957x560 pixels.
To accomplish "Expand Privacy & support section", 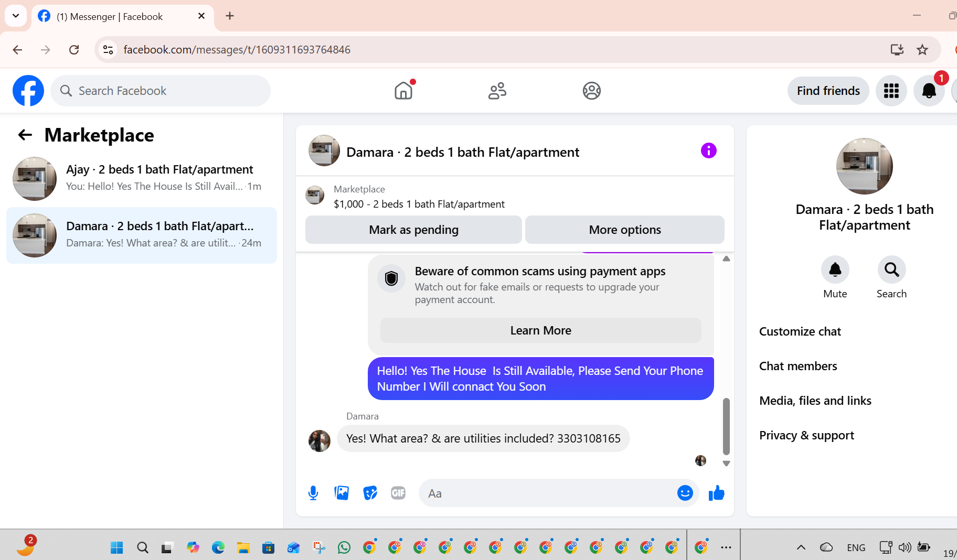I will [806, 435].
